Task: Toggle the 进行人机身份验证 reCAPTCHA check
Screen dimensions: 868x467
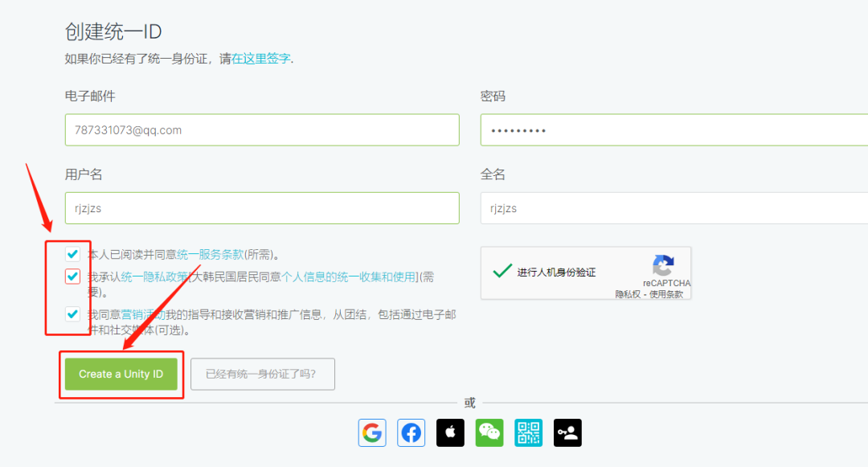Action: (502, 272)
